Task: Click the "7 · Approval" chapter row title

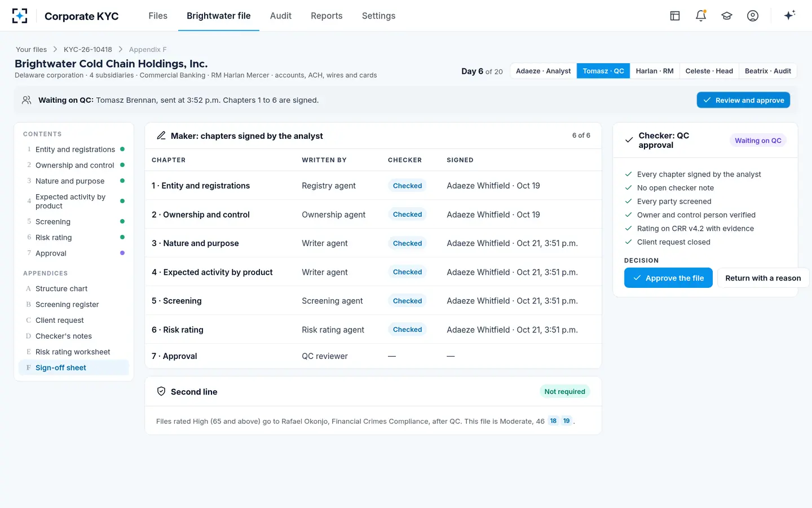Action: coord(174,356)
